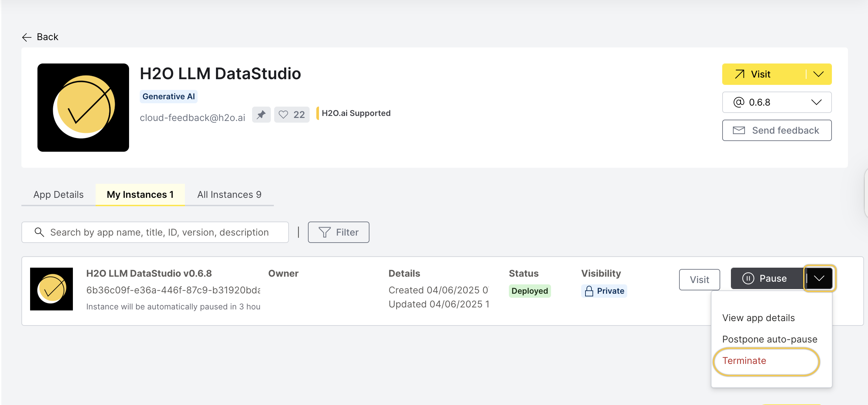Image resolution: width=868 pixels, height=405 pixels.
Task: Click the lock Private visibility badge
Action: click(604, 291)
